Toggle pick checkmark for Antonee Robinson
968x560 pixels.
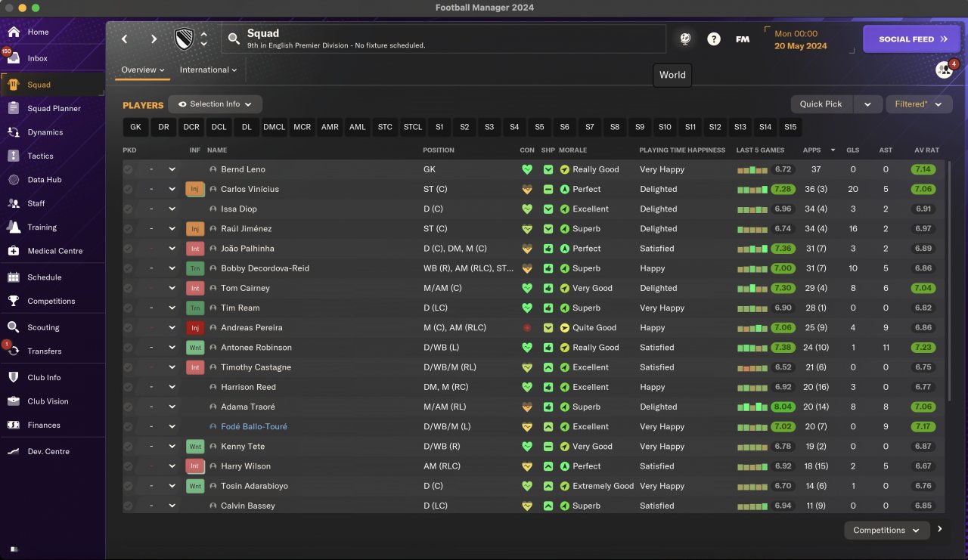(x=128, y=348)
